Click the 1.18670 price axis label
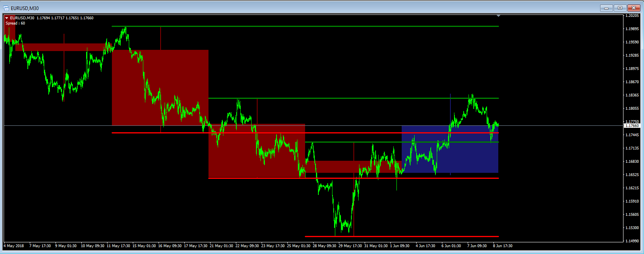The height and width of the screenshot is (254, 644). tap(632, 82)
